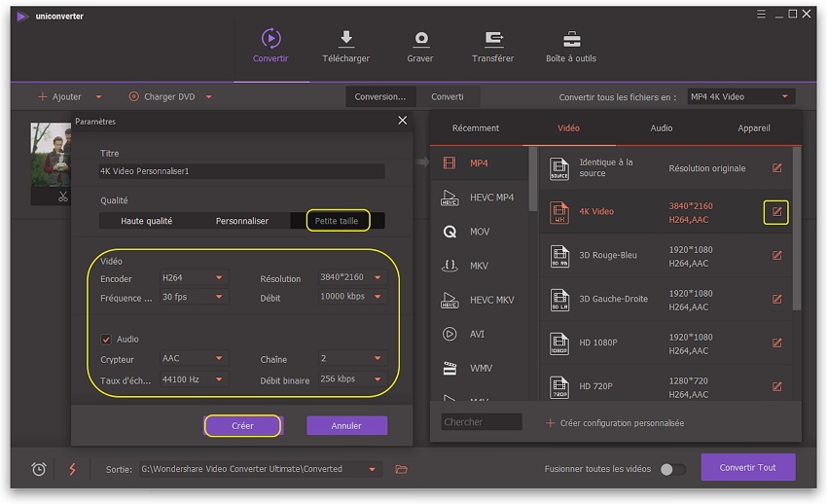Select Personnaliser quality option
Image resolution: width=827 pixels, height=504 pixels.
[x=242, y=221]
